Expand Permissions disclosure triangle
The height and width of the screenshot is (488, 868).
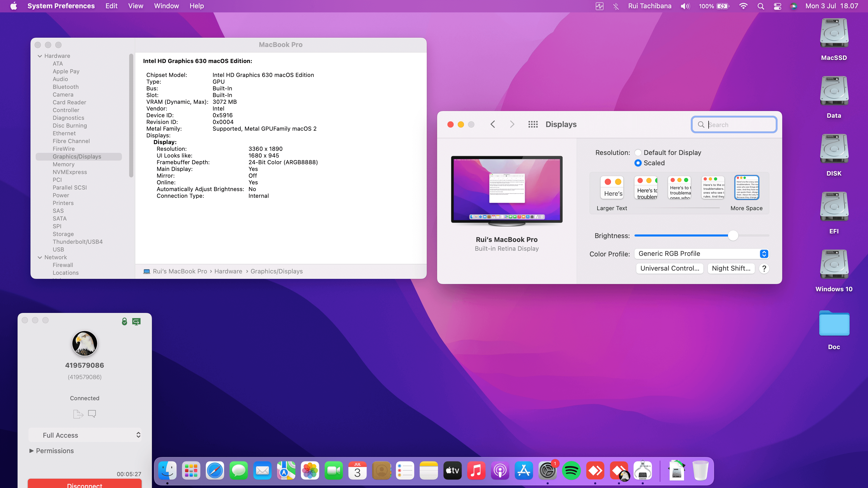(31, 451)
